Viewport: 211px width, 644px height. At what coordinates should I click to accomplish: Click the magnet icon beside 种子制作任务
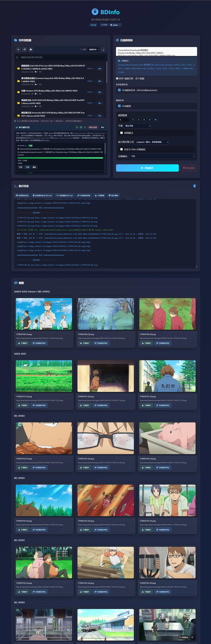[x=17, y=127]
